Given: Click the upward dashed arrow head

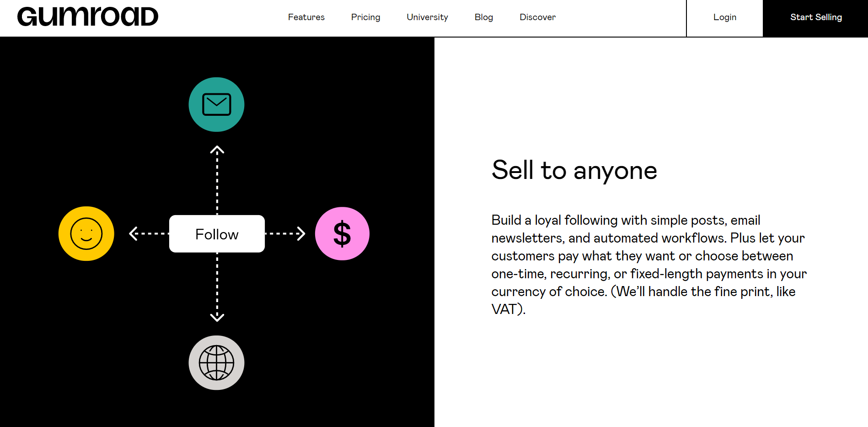Looking at the screenshot, I should 217,150.
